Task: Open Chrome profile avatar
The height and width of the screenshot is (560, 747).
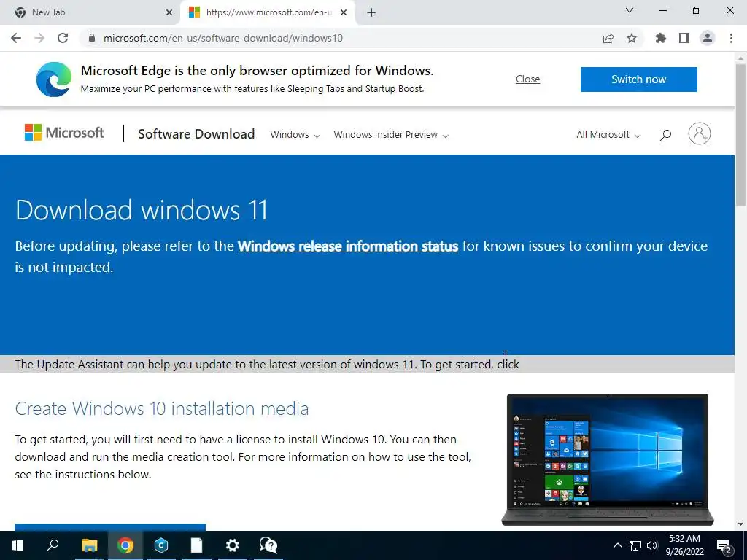Action: pyautogui.click(x=708, y=38)
